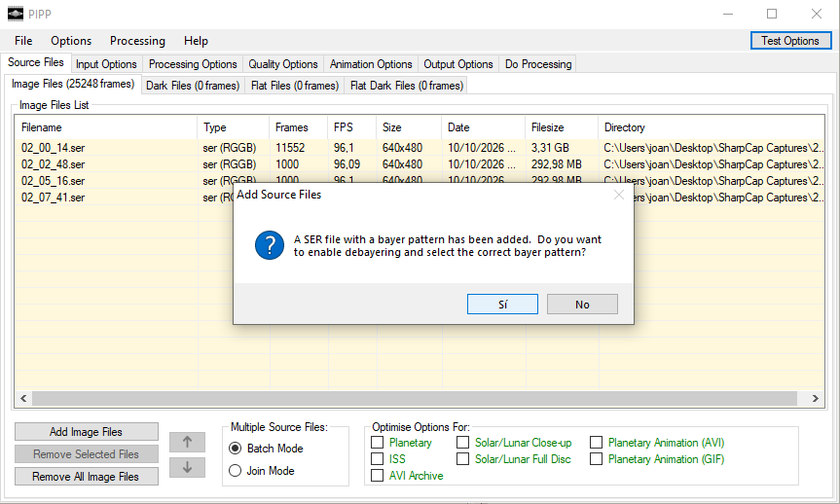Sort by the Type column header

[233, 127]
